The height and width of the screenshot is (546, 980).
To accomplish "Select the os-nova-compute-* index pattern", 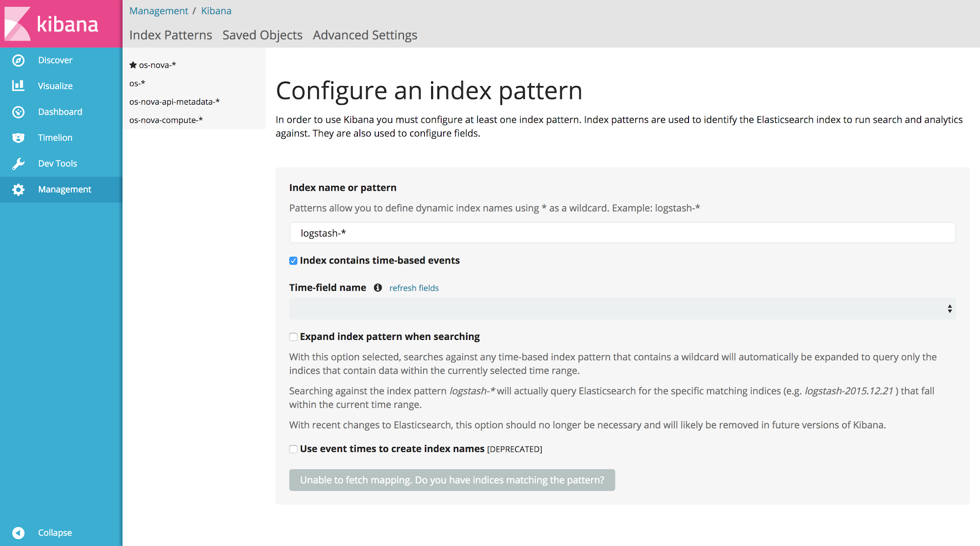I will [166, 120].
